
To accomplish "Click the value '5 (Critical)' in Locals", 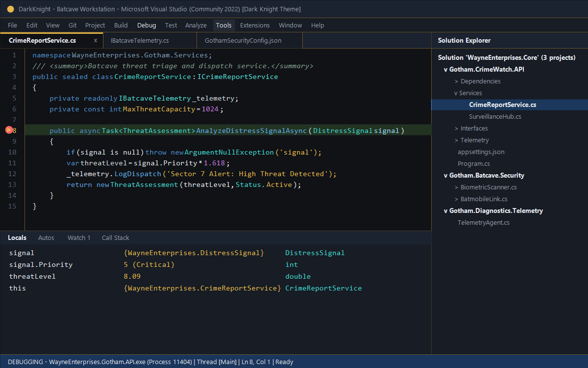I will [149, 264].
